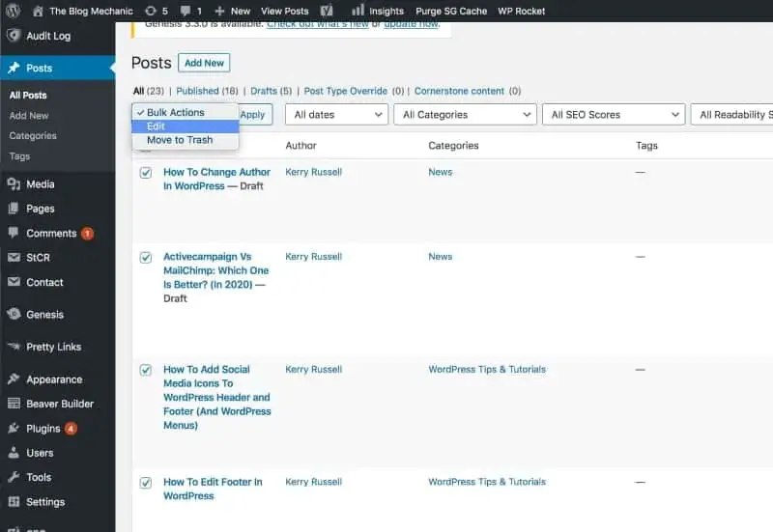The height and width of the screenshot is (532, 773).
Task: Click the updates refresh icon showing 5
Action: tap(151, 11)
